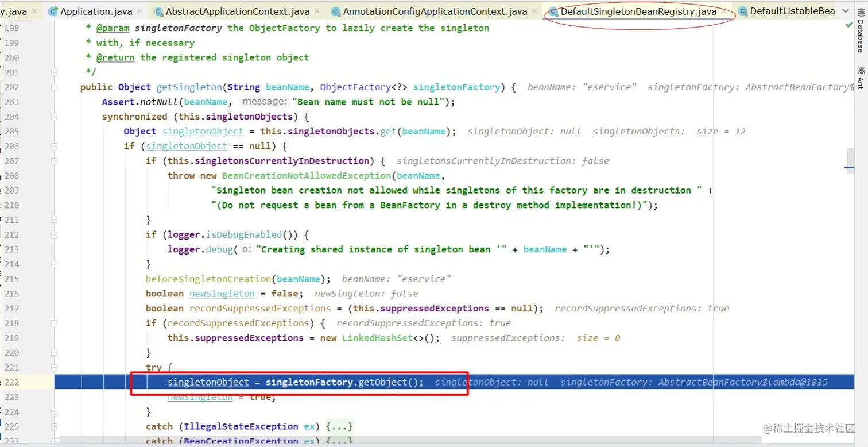Screen dimensions: 868x447
Task: Expand folded IllegalStateException catch {...} block
Action: coord(339,426)
